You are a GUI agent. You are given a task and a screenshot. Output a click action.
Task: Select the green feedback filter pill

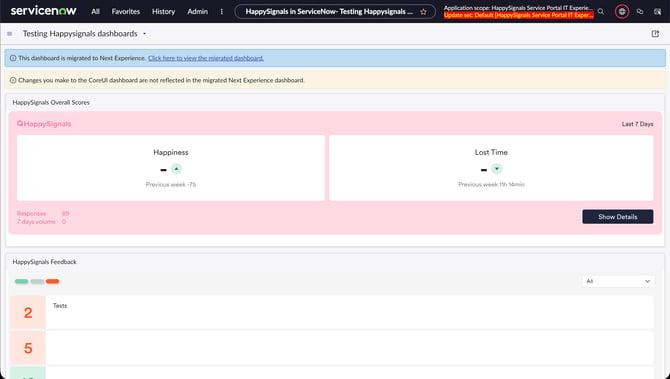click(x=21, y=282)
